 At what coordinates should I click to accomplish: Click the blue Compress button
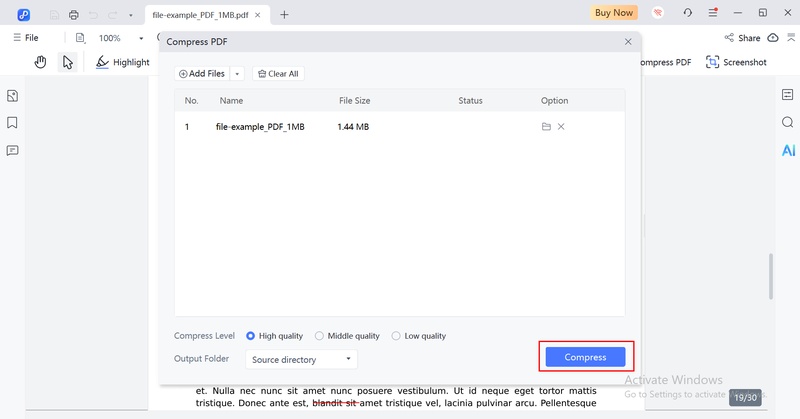(x=585, y=357)
